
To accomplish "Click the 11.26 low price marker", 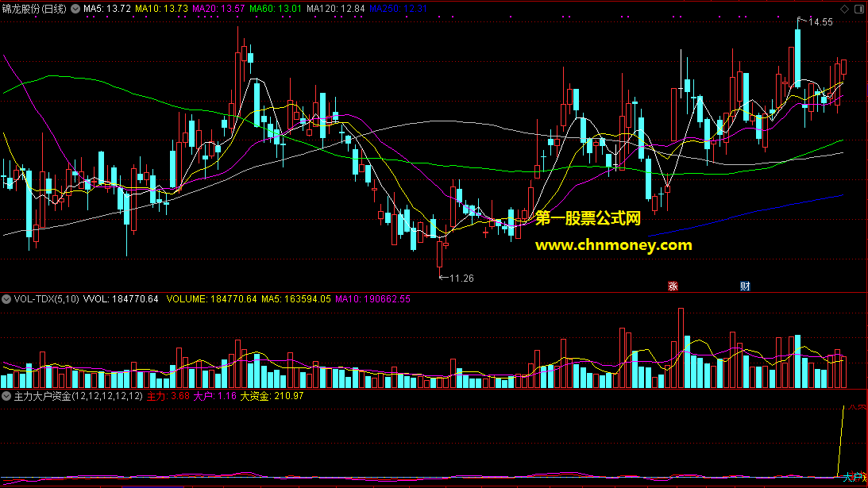I will click(x=461, y=279).
